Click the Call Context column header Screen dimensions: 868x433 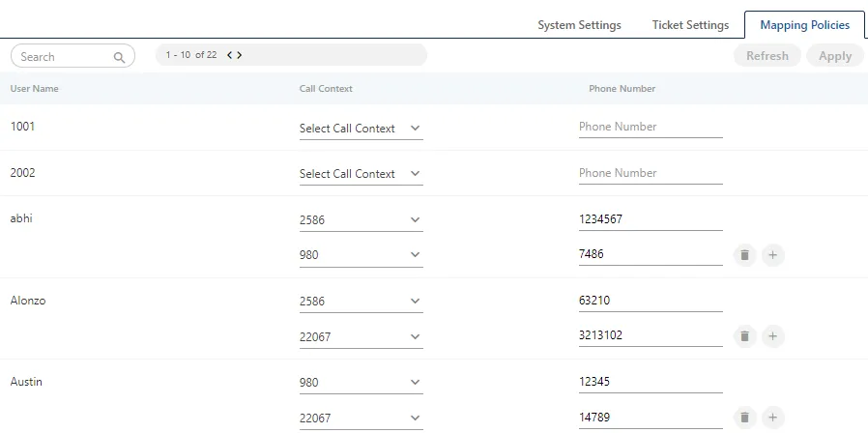pyautogui.click(x=326, y=89)
